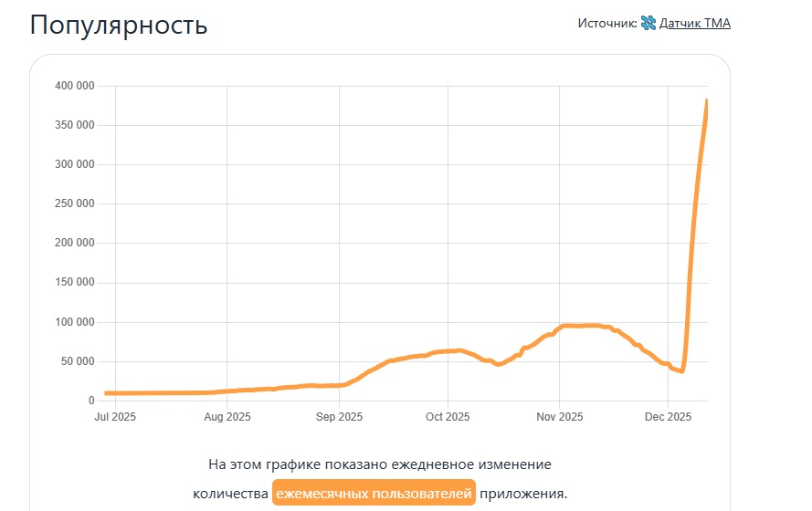Click the orange line's start at Jul 2025

click(106, 393)
